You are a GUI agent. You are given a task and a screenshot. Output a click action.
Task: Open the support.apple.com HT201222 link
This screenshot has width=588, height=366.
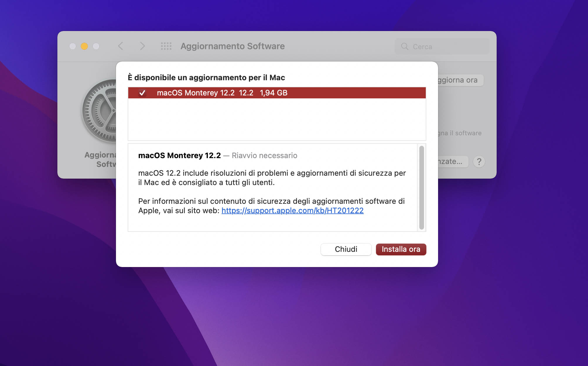tap(292, 211)
